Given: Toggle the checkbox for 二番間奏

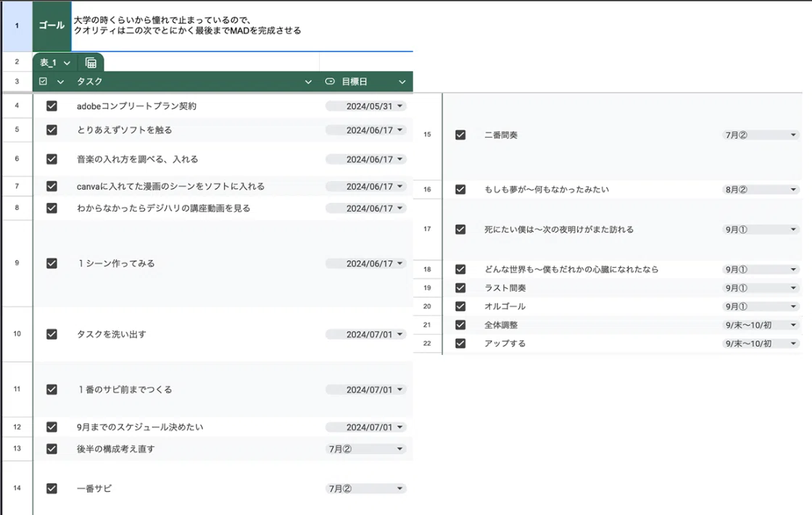Looking at the screenshot, I should 460,135.
